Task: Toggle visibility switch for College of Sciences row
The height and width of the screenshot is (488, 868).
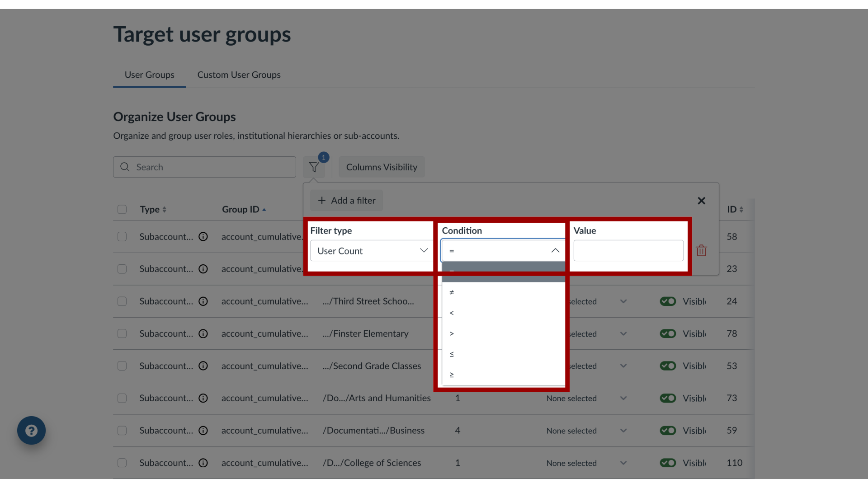Action: (x=668, y=463)
